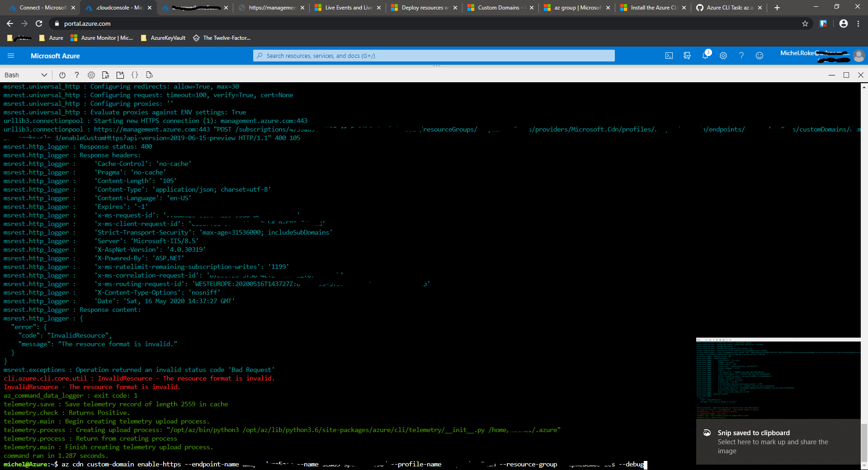This screenshot has height=470, width=868.
Task: Open The Twelve-Factor bookmark
Action: [222, 38]
